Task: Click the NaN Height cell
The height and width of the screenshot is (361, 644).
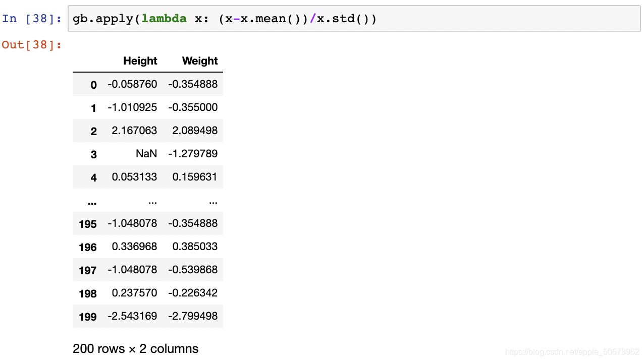Action: pyautogui.click(x=146, y=154)
